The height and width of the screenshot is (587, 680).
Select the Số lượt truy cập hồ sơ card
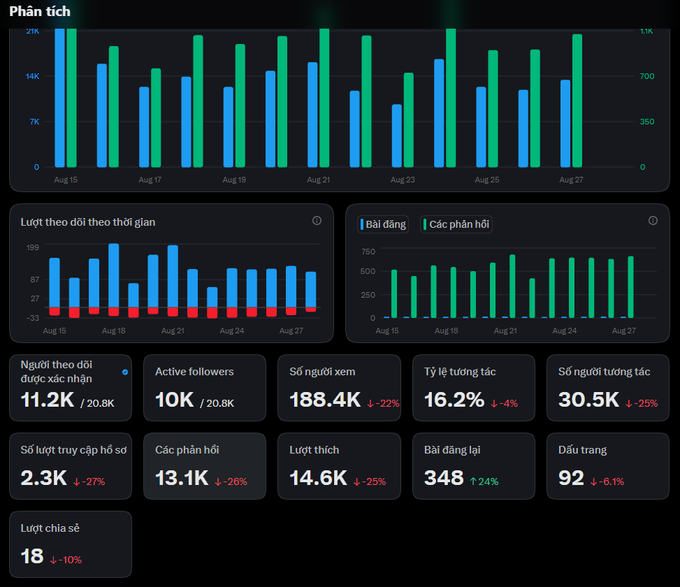pos(70,466)
